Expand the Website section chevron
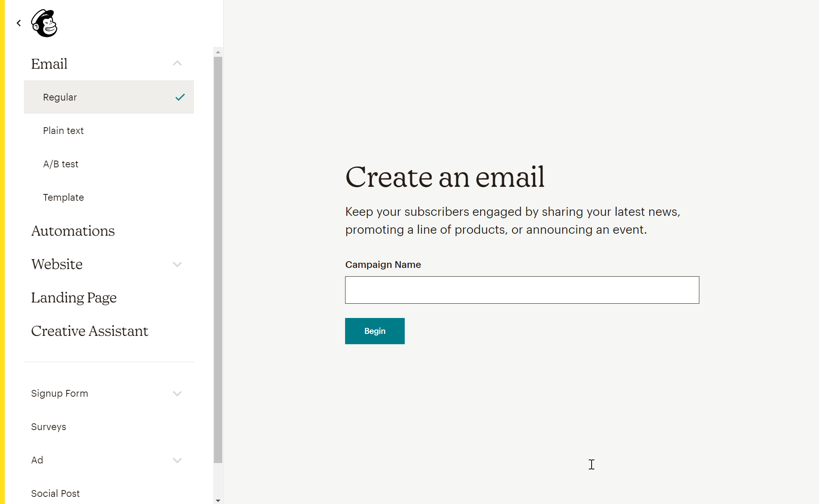The width and height of the screenshot is (819, 504). tap(177, 264)
